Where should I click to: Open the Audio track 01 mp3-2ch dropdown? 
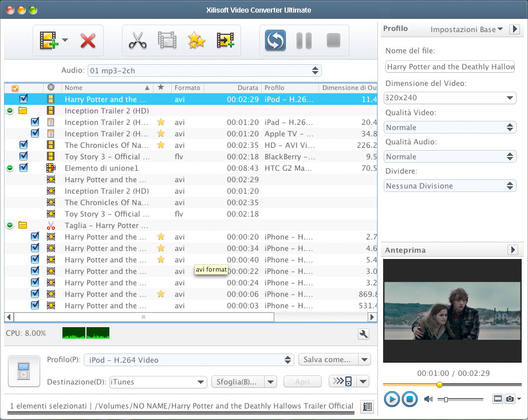click(x=204, y=70)
